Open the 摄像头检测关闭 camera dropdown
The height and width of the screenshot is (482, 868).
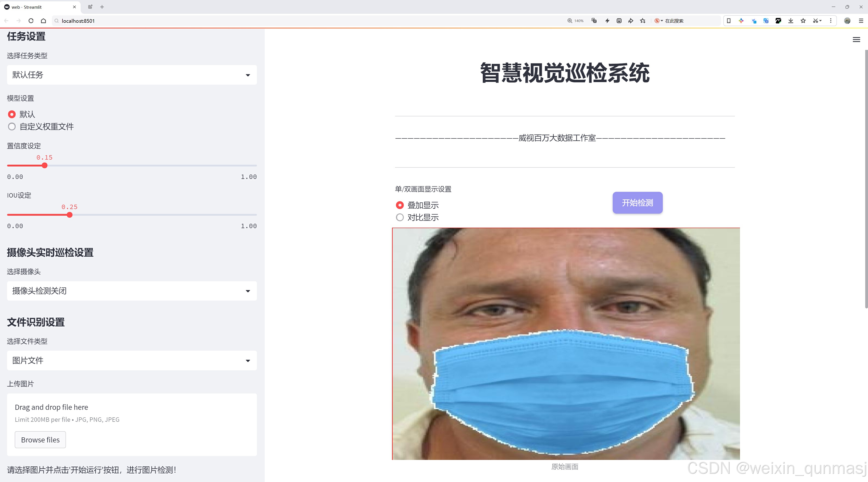click(x=132, y=291)
